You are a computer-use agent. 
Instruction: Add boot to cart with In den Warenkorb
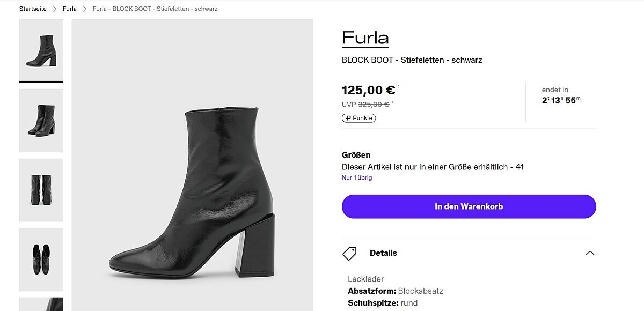coord(469,206)
